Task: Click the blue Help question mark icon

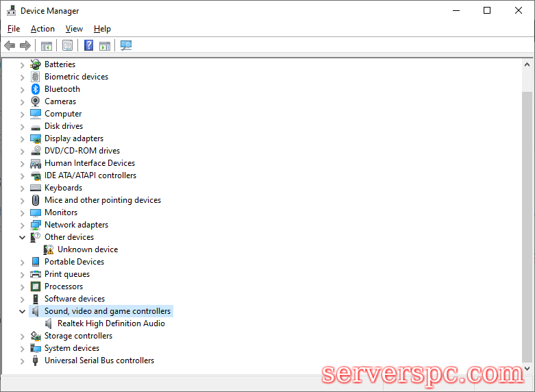Action: point(88,46)
